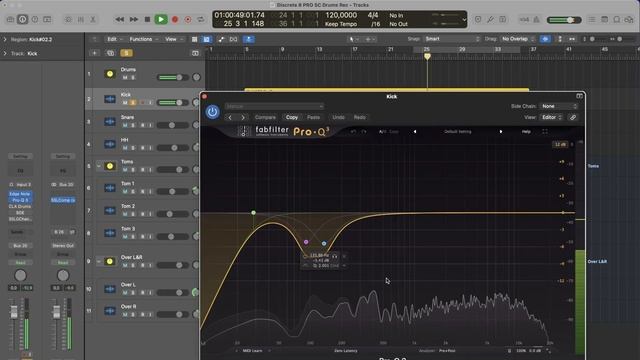640x360 pixels.
Task: Toggle Cycle mode in the transport
Action: [201, 19]
